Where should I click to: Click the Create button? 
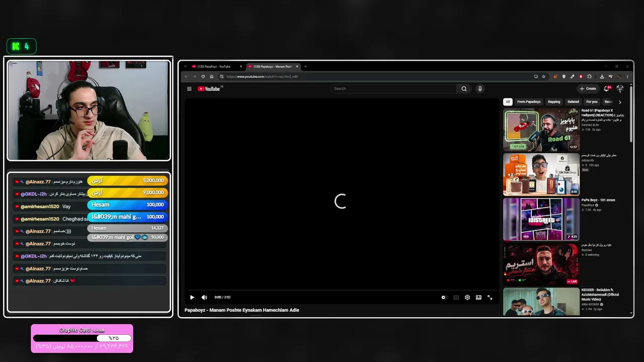588,89
